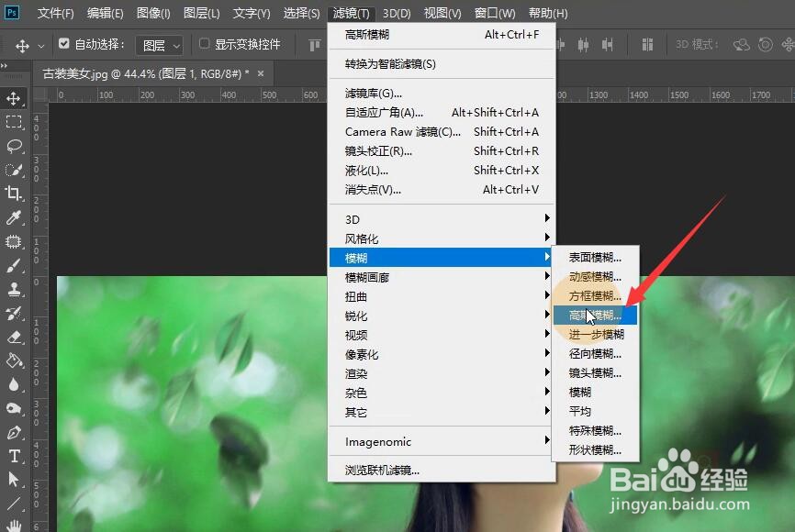Choose 特殊模糊 from blur submenu

[595, 431]
